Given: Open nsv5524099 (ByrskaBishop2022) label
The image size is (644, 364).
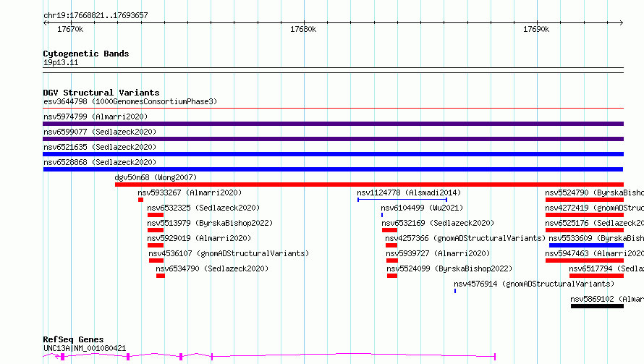Looking at the screenshot, I should tap(450, 268).
